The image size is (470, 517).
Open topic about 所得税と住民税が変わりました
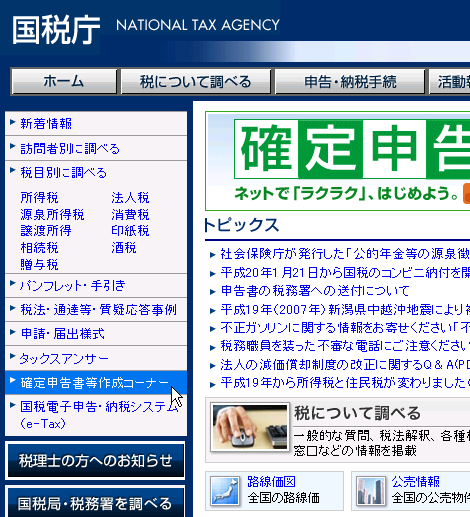[345, 383]
